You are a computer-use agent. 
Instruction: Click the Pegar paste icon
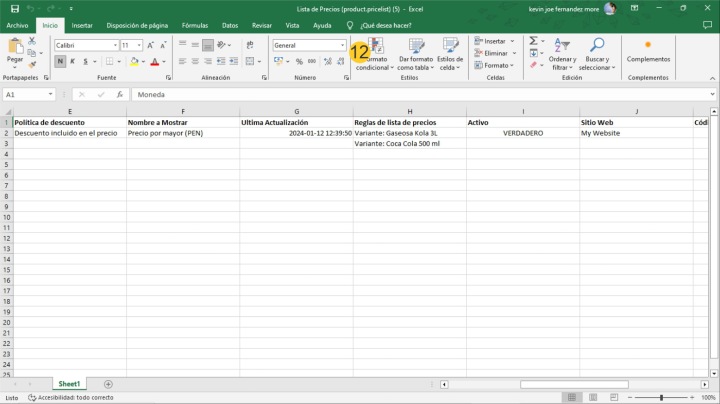tap(15, 47)
